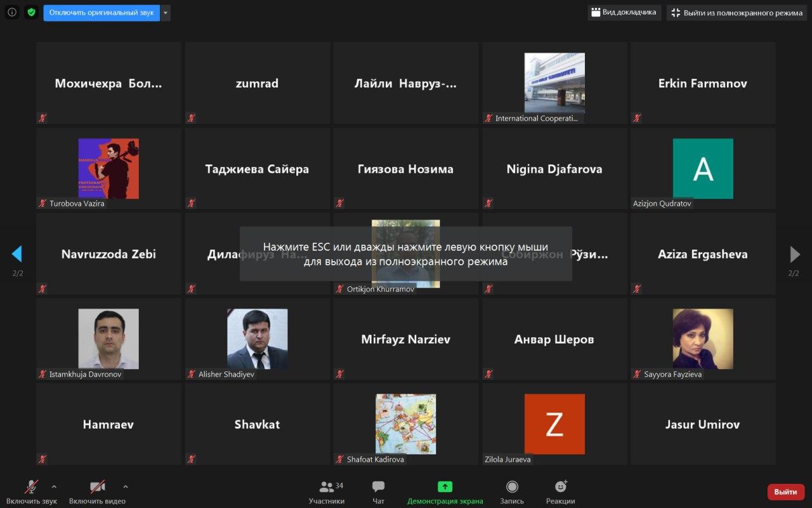This screenshot has width=812, height=508.
Task: Select Alisher Shadiyev's video tile
Action: click(258, 339)
